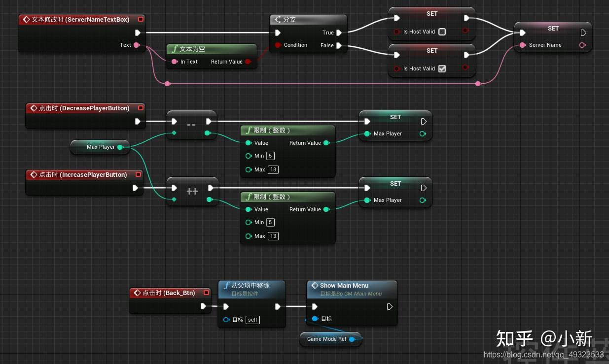
Task: Click the red breakpoint square on Back_Btn event
Action: (206, 292)
